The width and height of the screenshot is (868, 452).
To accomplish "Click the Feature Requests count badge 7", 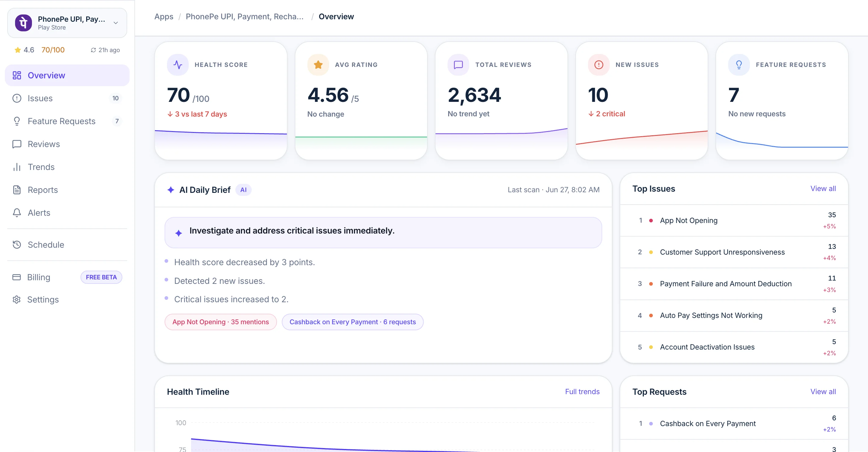I will [117, 121].
